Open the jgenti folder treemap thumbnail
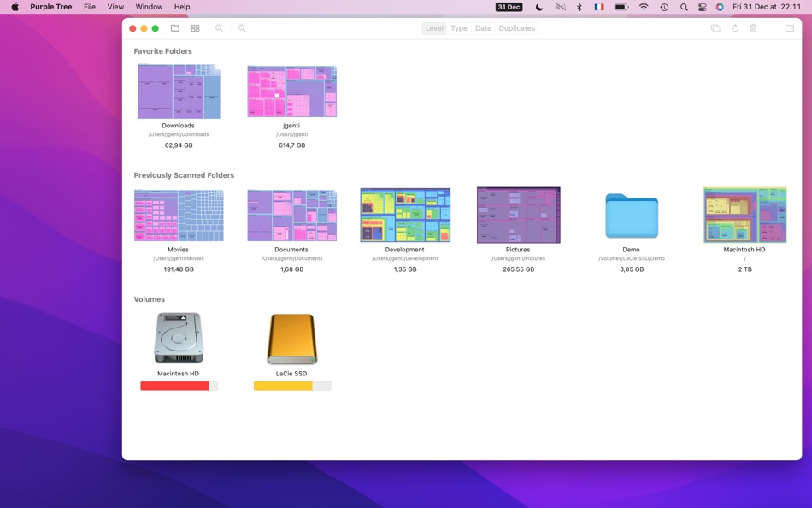Screen dimensions: 812x508 (x=292, y=92)
